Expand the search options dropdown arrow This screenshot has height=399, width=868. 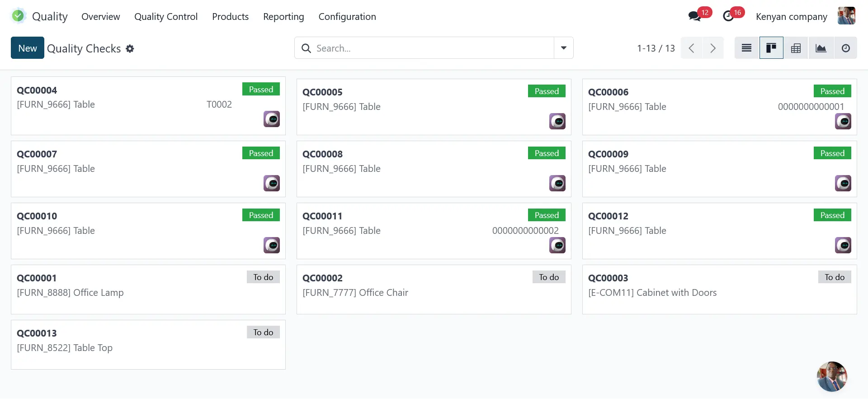pyautogui.click(x=563, y=48)
